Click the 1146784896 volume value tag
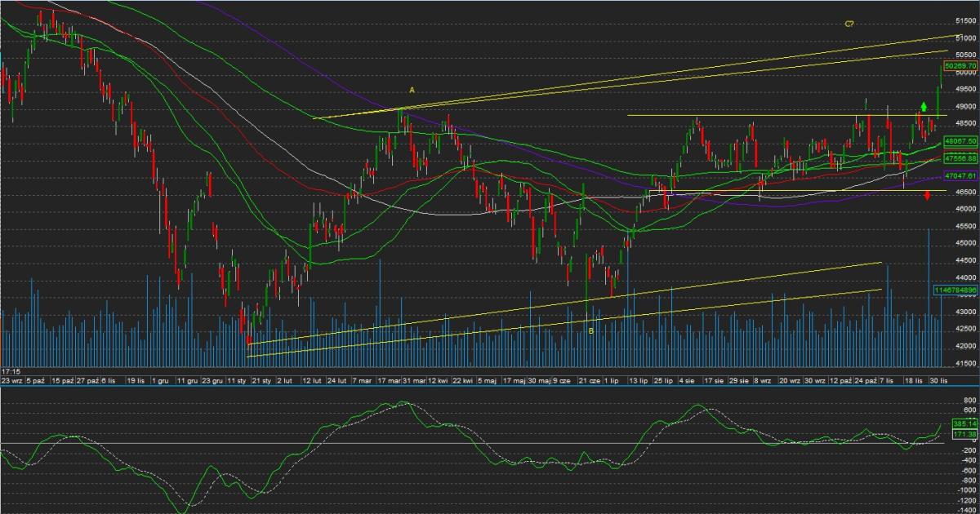 pos(955,290)
